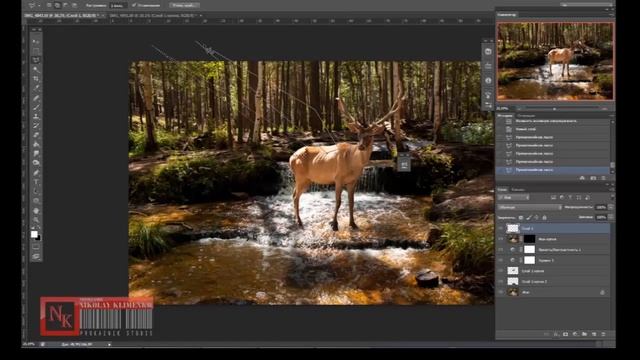Select the Clone Stamp tool
640x360 pixels.
pyautogui.click(x=36, y=116)
